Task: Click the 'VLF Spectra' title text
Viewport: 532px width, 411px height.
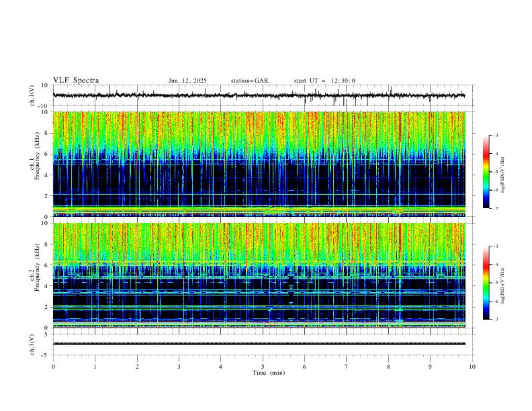Action: coord(76,81)
